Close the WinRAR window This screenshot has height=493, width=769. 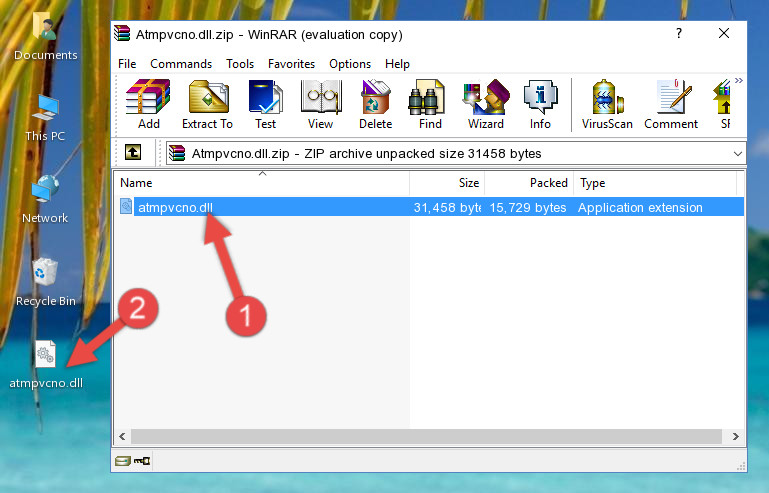tap(724, 33)
